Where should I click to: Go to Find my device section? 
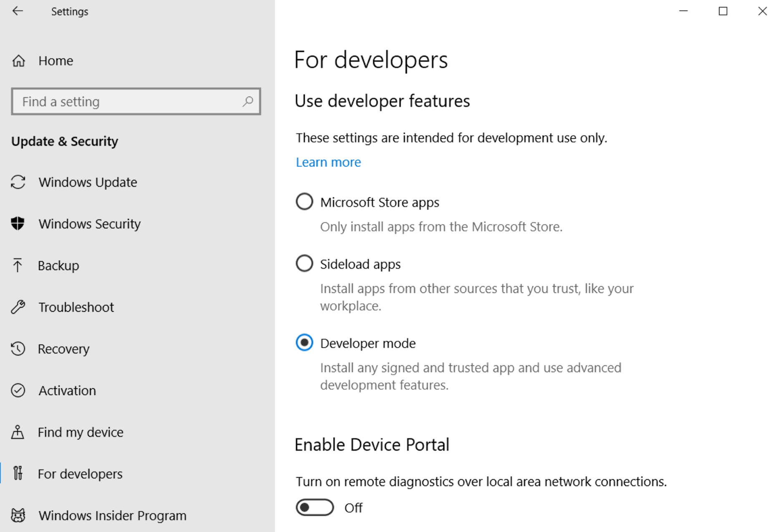coord(81,432)
